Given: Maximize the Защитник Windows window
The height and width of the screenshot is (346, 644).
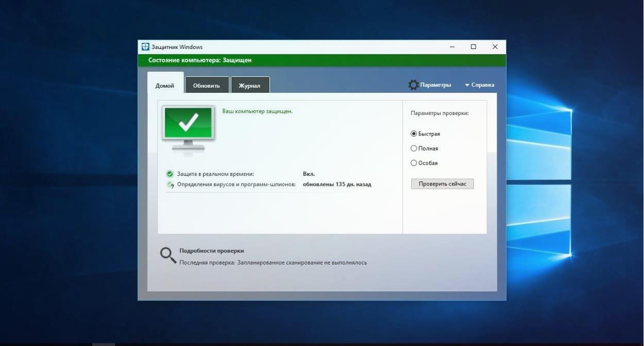Looking at the screenshot, I should (473, 47).
